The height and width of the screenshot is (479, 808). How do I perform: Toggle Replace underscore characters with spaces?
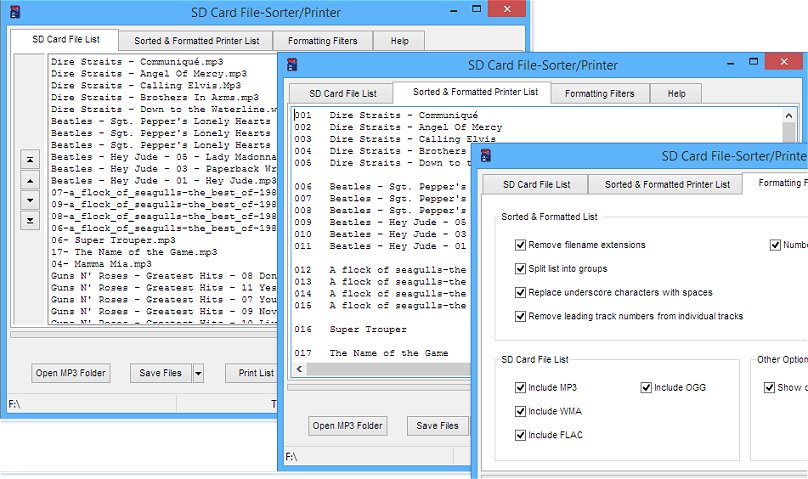pos(520,293)
